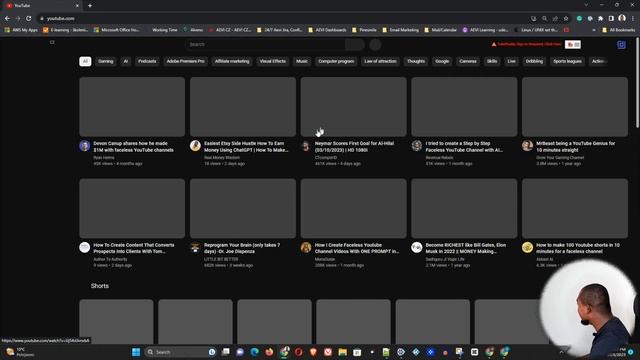The height and width of the screenshot is (360, 640).
Task: Click channel avatar beside MrBeast Genius video
Action: [x=527, y=146]
